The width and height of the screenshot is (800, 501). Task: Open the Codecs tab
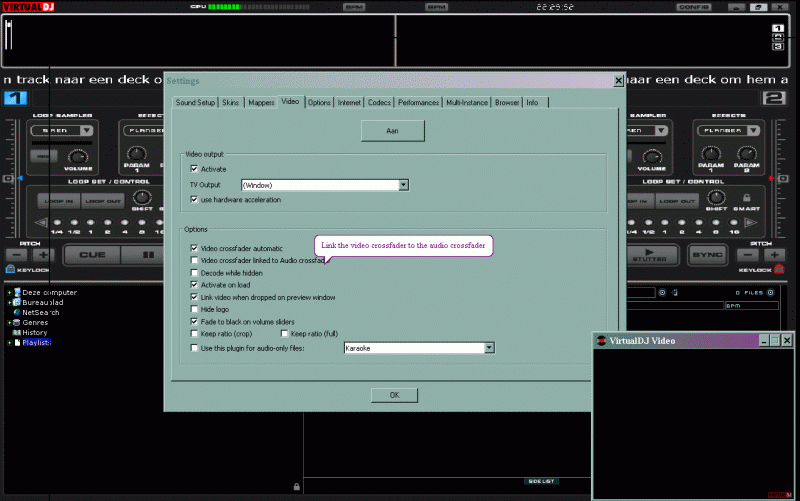379,103
